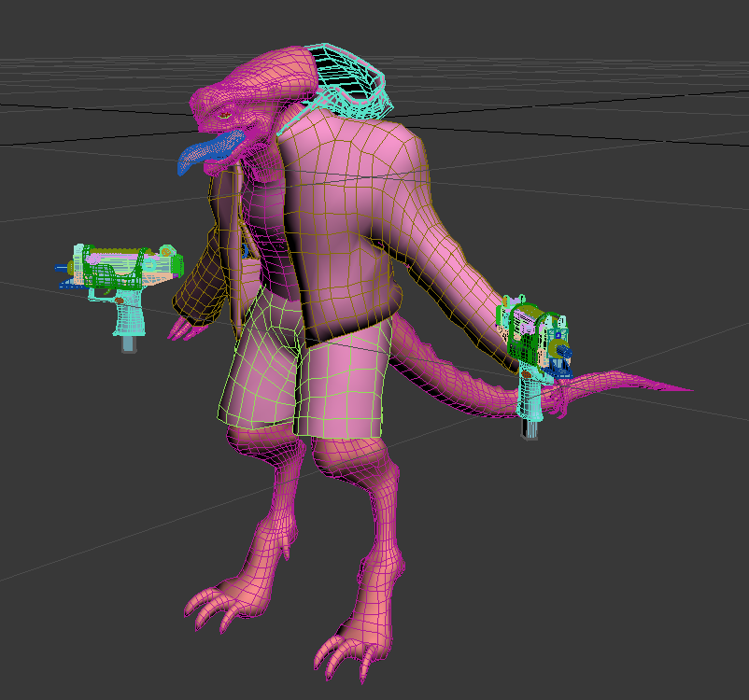Select the teal wireframe backpack mesh
Viewport: 749px width, 700px height.
350,79
